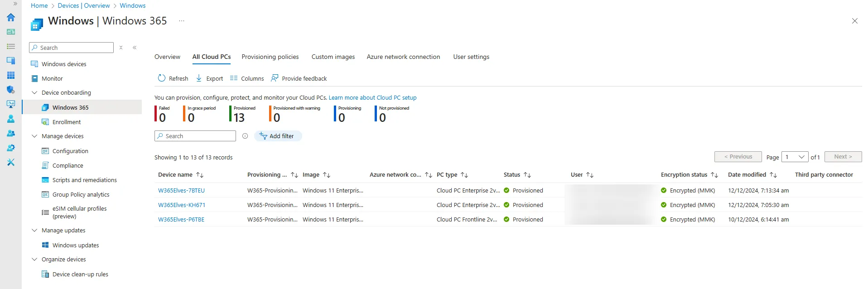Screen dimensions: 868x289
Task: Sort by User column arrows
Action: (590, 175)
